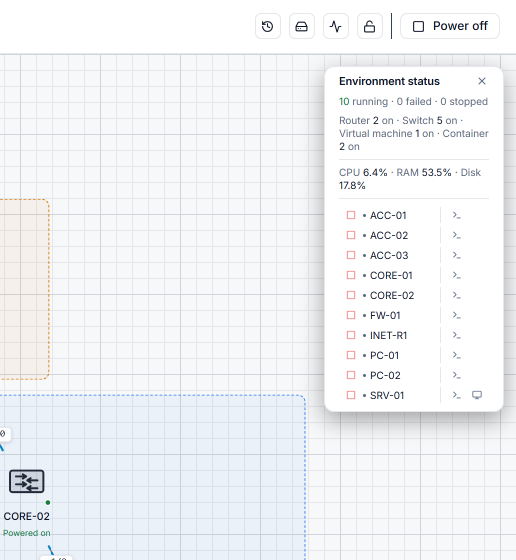The width and height of the screenshot is (516, 560).
Task: Open the console terminal for SRV-01
Action: coord(457,395)
